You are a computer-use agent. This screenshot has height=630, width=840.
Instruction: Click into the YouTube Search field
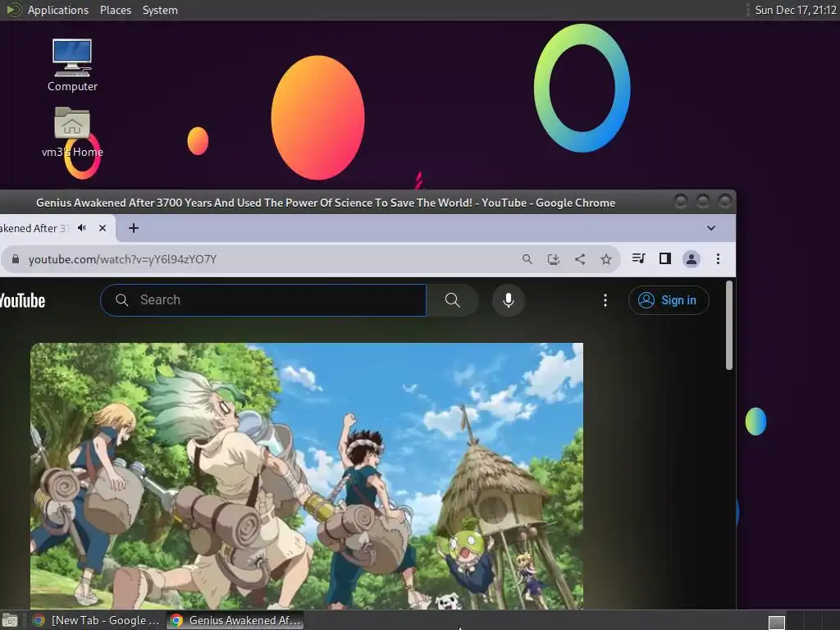click(263, 300)
